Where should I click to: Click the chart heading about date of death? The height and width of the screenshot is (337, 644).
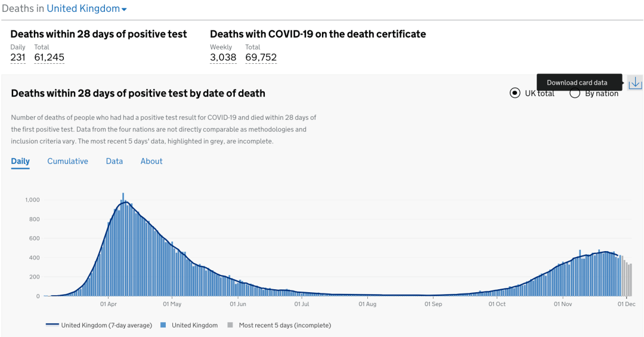[x=138, y=93]
